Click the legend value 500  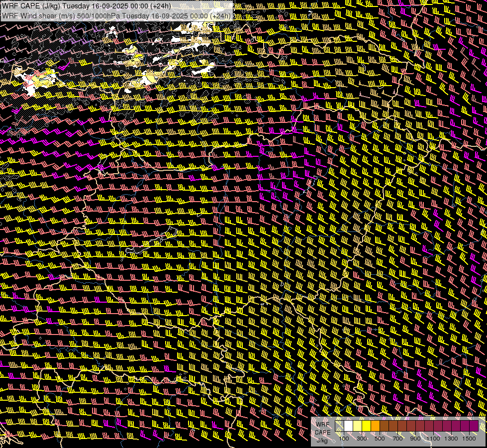click(x=380, y=439)
